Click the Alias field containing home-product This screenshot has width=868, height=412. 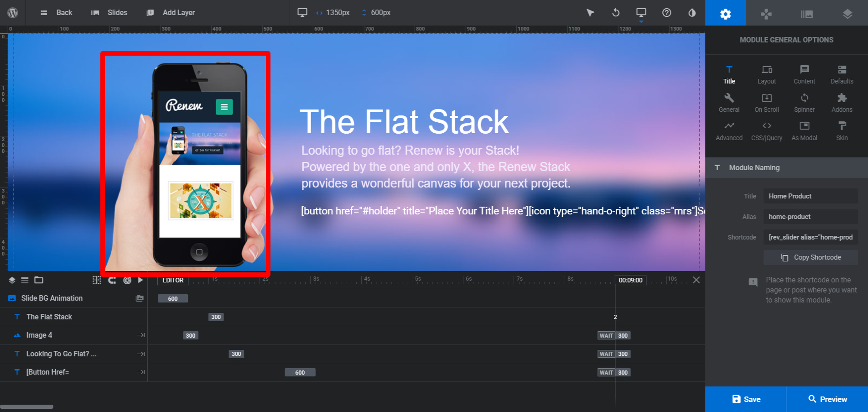tap(811, 217)
